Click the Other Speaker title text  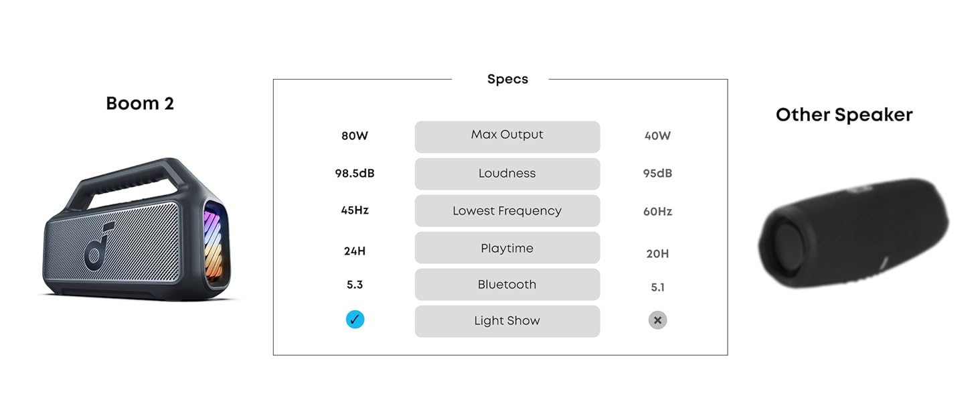coord(844,115)
